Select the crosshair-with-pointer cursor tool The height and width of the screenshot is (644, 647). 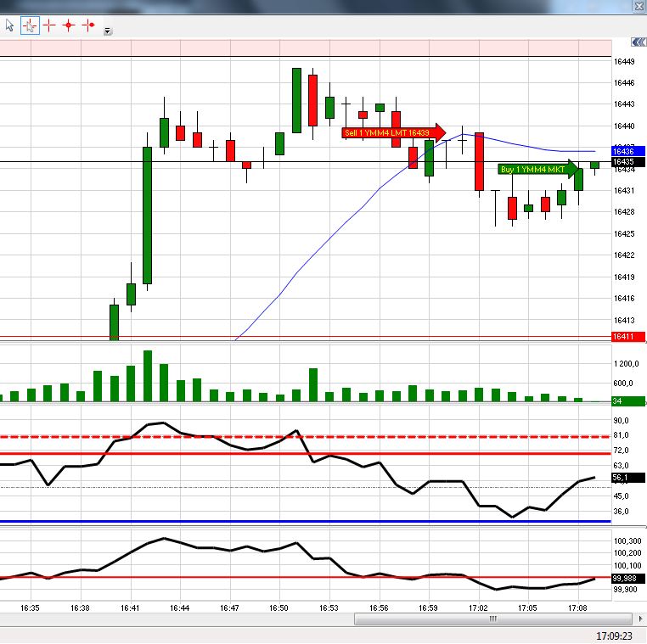coord(30,25)
